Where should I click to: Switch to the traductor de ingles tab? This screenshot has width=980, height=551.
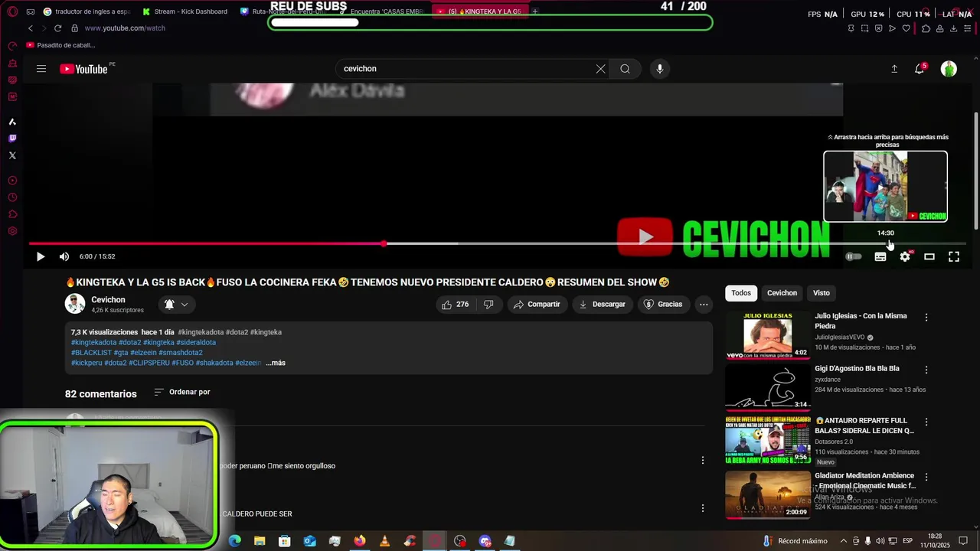coord(87,11)
